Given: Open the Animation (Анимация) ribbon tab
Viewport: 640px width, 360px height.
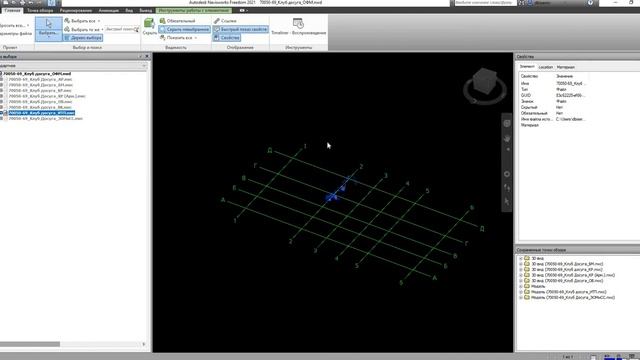Looking at the screenshot, I should 109,11.
